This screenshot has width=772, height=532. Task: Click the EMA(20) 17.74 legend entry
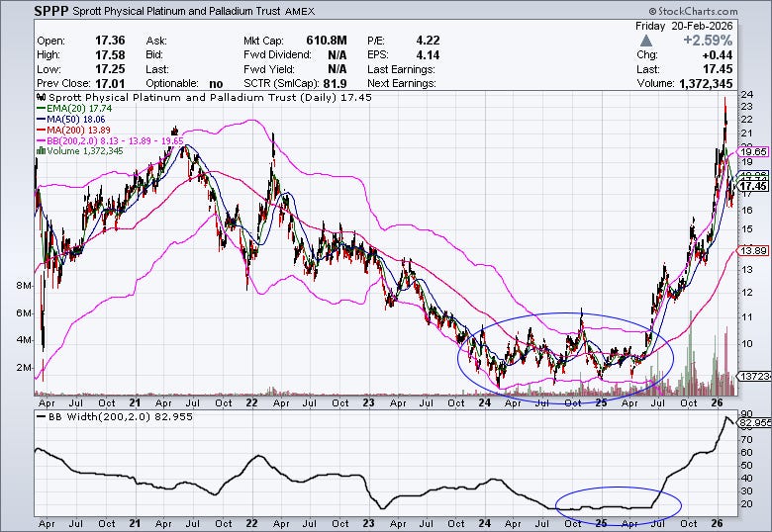pyautogui.click(x=75, y=108)
